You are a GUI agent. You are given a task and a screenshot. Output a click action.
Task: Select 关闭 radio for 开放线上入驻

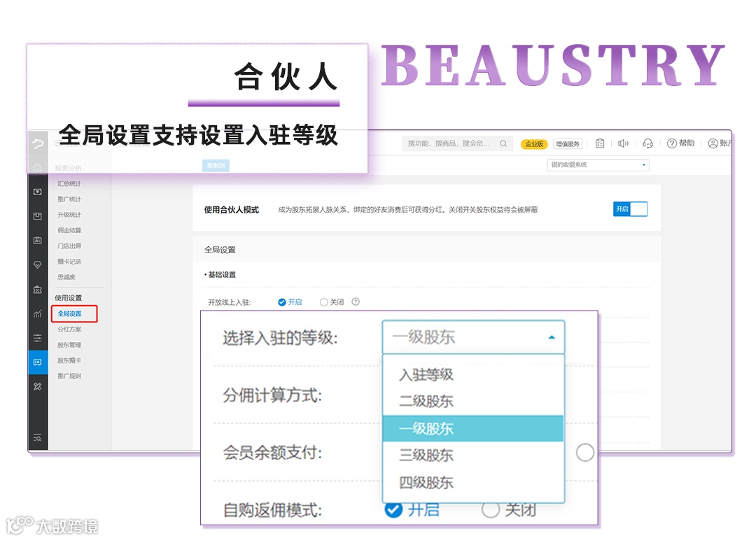(x=324, y=302)
